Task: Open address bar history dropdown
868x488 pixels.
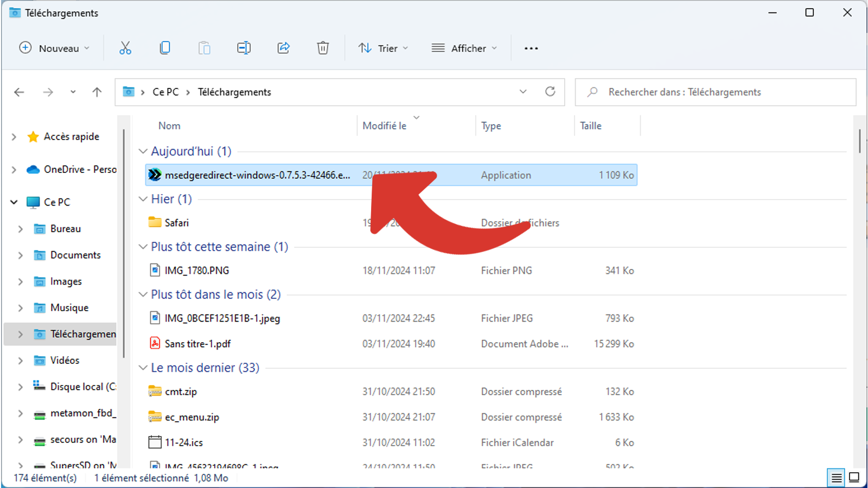Action: (523, 92)
